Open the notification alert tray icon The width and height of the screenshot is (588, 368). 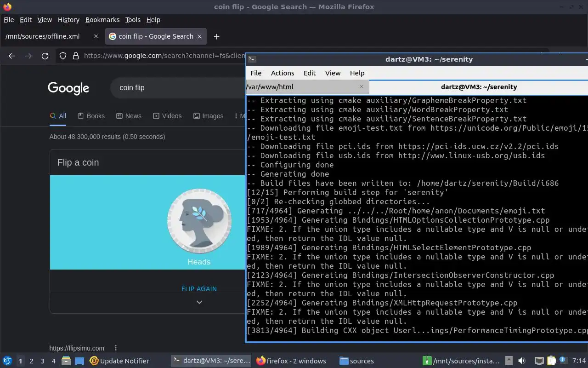pos(563,361)
